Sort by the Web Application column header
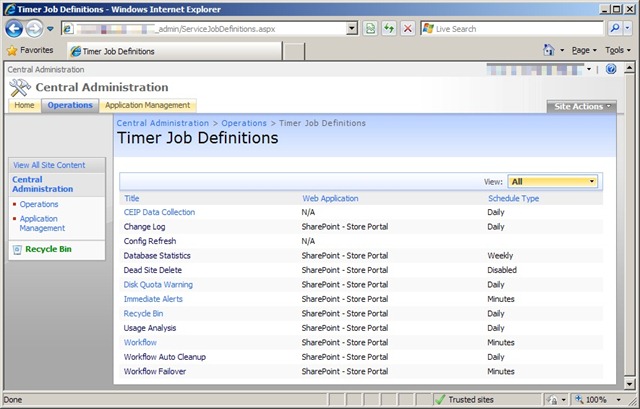 click(x=330, y=198)
